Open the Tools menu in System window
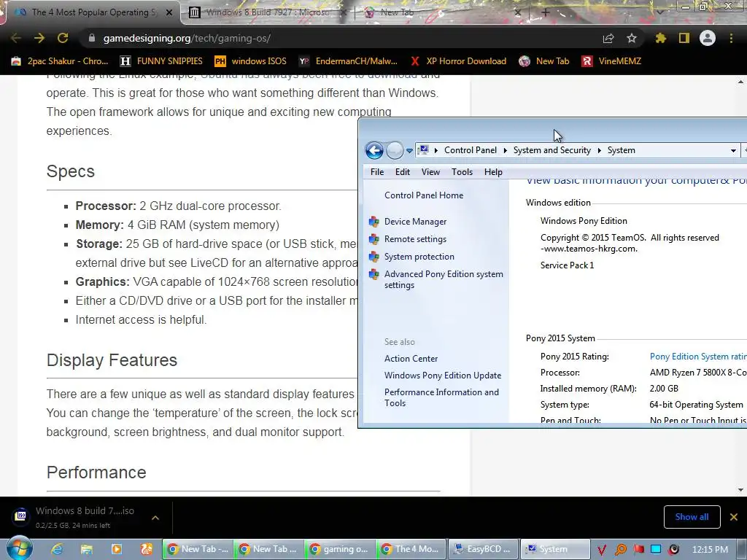Viewport: 747px width, 560px height. (x=462, y=172)
